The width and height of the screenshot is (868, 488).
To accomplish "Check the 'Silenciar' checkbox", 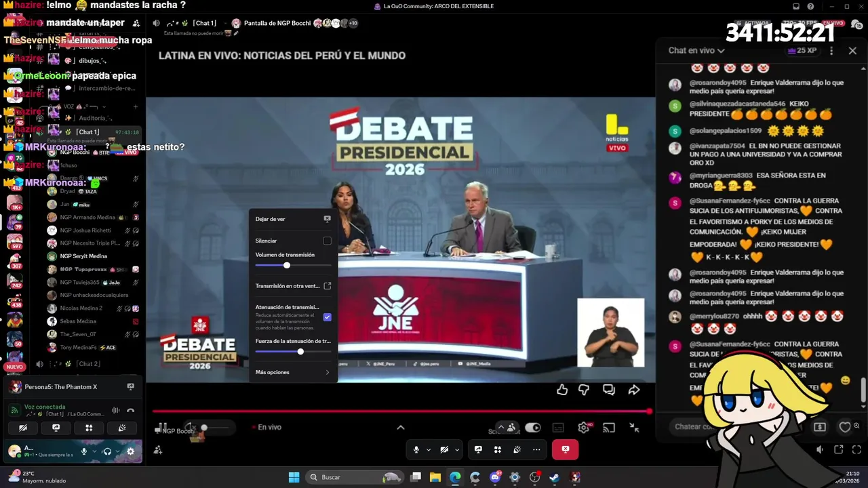I will point(327,241).
